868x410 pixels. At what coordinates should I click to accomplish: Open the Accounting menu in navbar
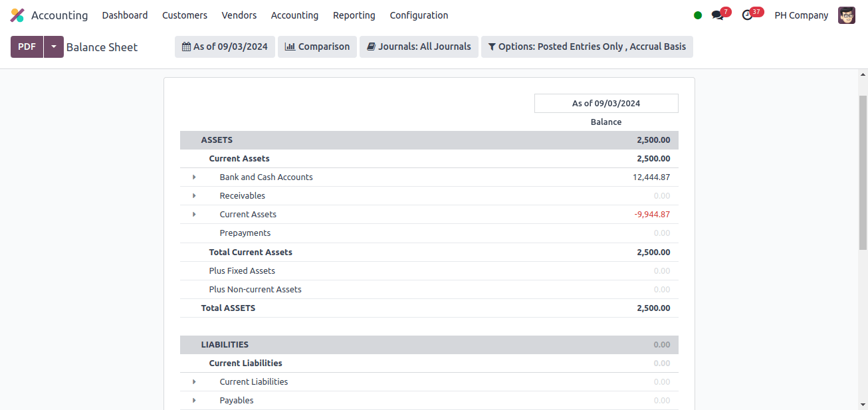(x=294, y=15)
